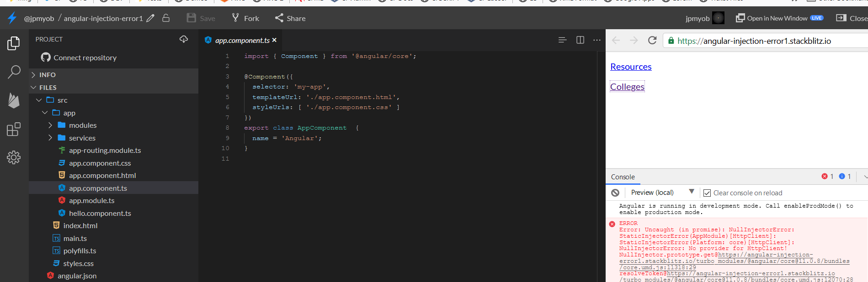Open main.ts file

113,238
